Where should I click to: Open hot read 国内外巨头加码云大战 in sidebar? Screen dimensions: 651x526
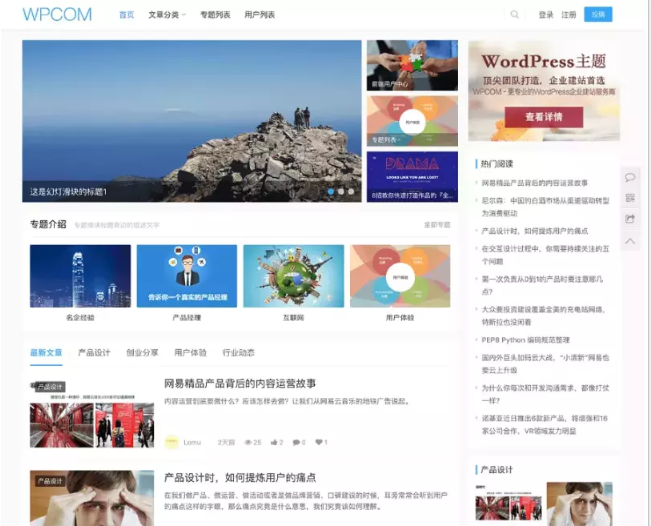click(545, 364)
